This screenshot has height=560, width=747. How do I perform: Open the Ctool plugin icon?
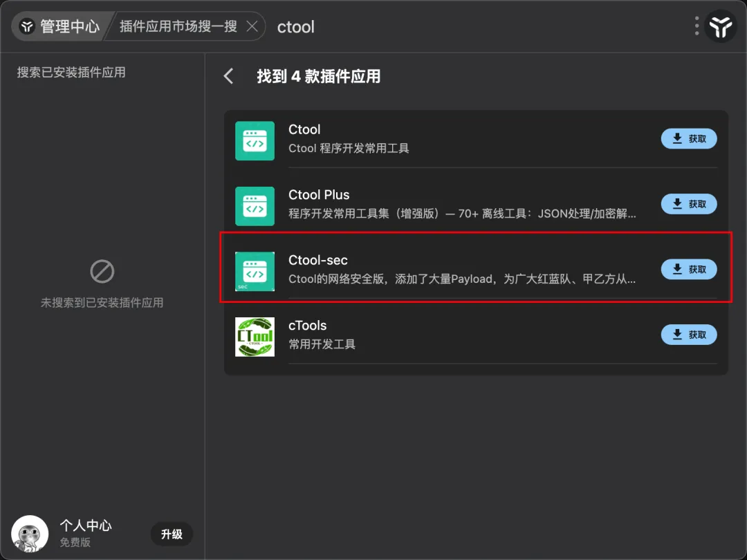(255, 141)
